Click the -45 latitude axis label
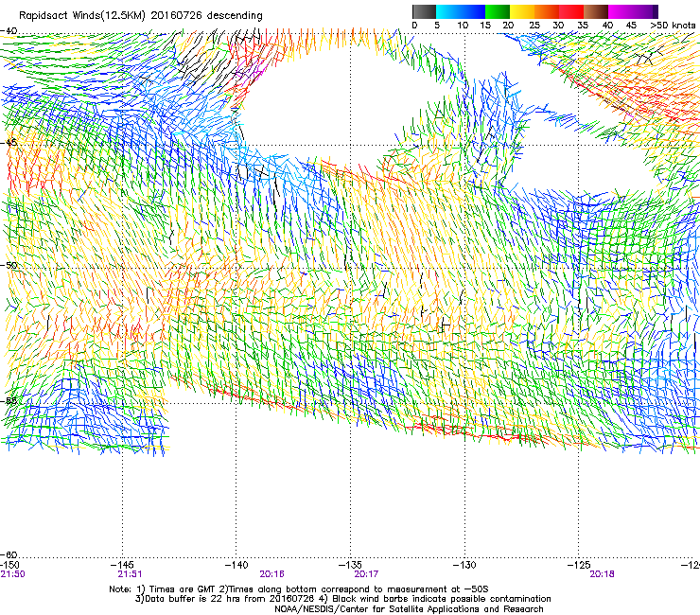This screenshot has height=615, width=700. coord(9,143)
